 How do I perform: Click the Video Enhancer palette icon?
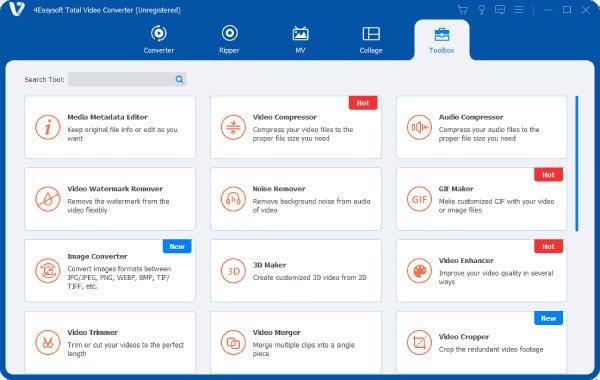tap(419, 271)
